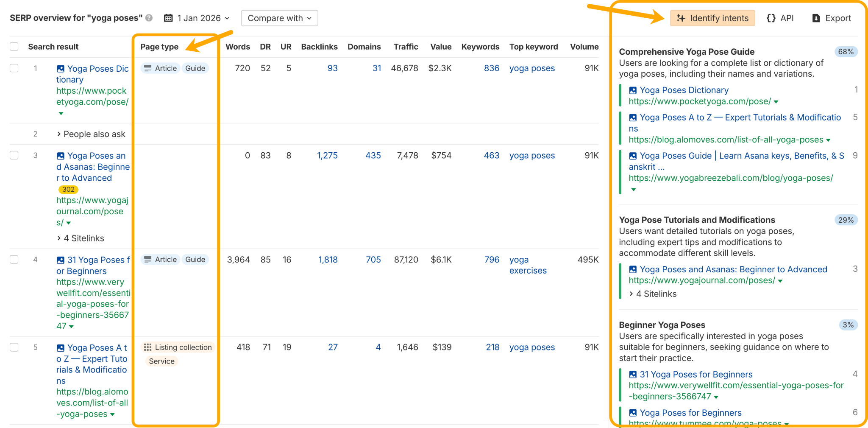The height and width of the screenshot is (428, 868).
Task: Click the 68% intent share badge
Action: (x=846, y=51)
